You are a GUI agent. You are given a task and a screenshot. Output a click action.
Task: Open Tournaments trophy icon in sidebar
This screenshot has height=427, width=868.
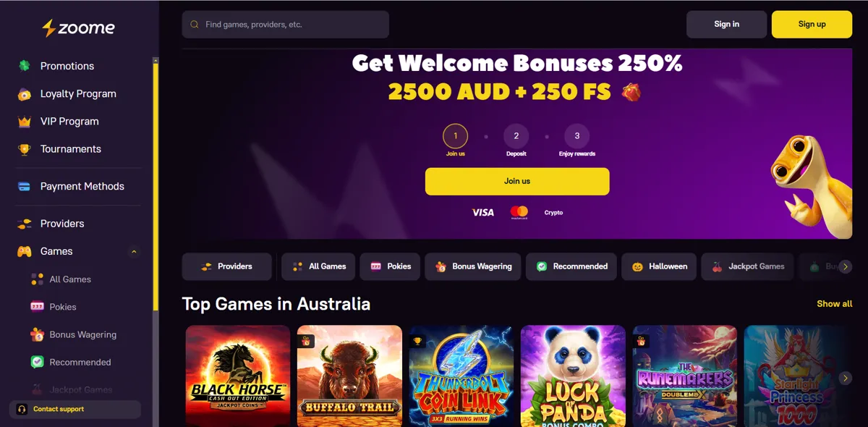point(25,149)
